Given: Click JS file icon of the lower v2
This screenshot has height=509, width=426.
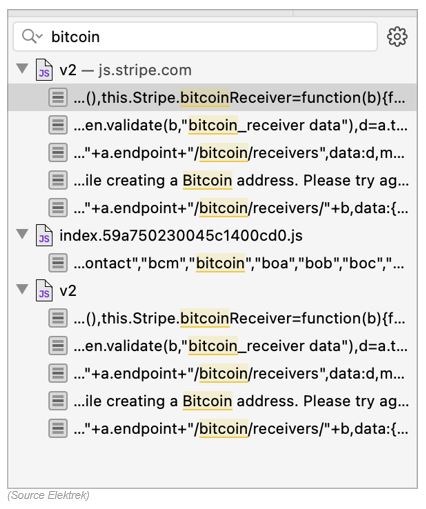Looking at the screenshot, I should click(x=44, y=291).
